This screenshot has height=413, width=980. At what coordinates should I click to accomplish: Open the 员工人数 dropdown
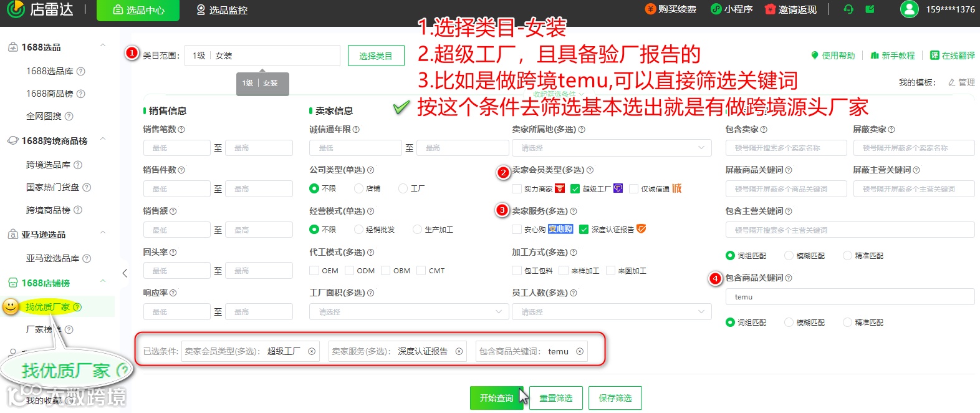click(x=612, y=311)
